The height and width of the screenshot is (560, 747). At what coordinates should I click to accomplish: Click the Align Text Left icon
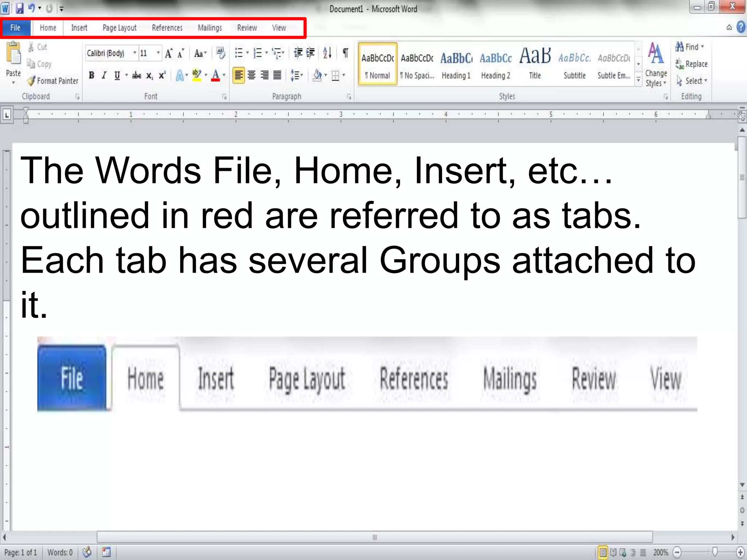click(239, 75)
